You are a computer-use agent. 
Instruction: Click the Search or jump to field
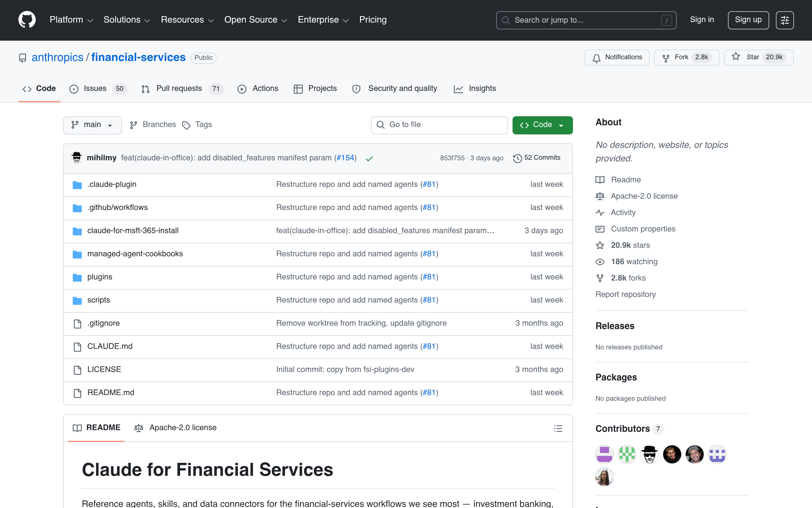586,20
